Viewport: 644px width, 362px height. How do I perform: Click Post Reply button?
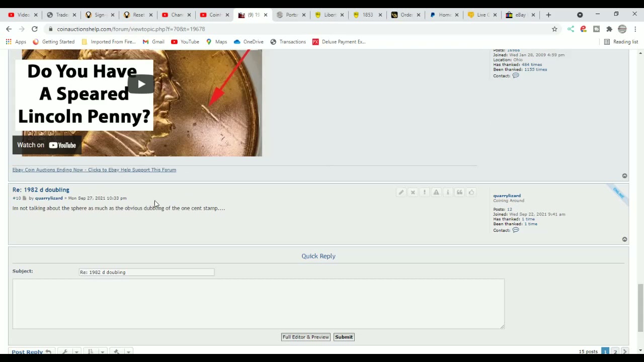(32, 351)
